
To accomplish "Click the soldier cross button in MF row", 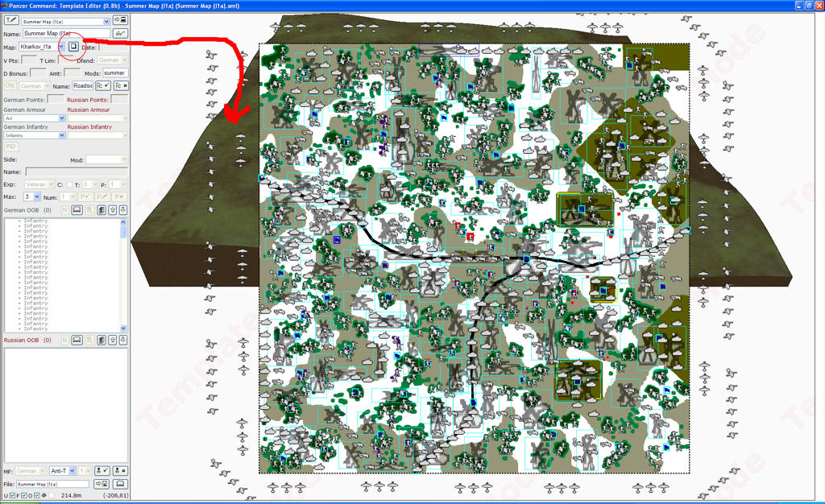I will (x=121, y=471).
